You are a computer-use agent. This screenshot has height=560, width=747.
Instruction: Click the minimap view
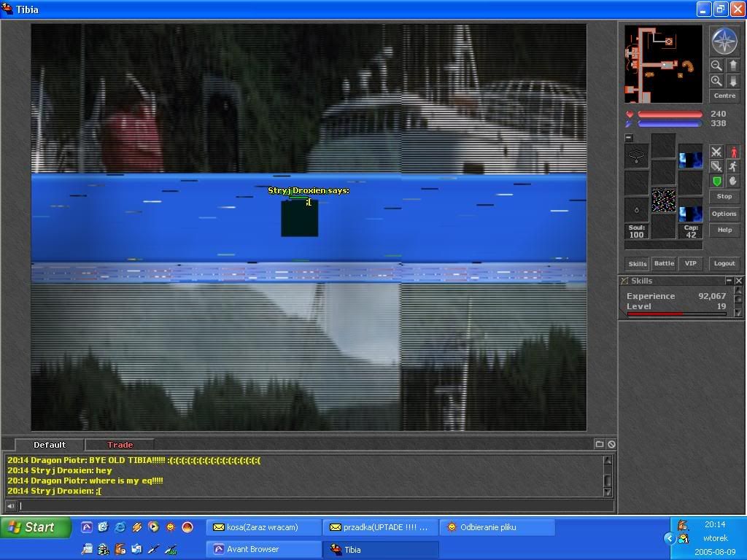(x=664, y=64)
